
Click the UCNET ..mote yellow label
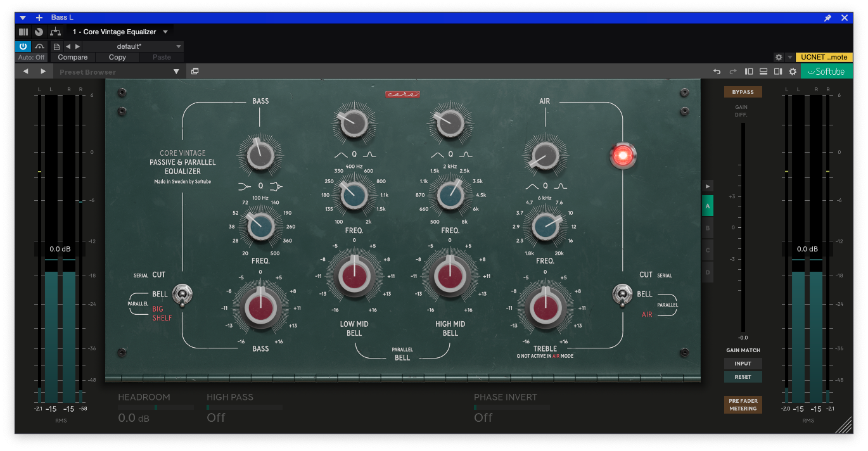click(x=824, y=57)
